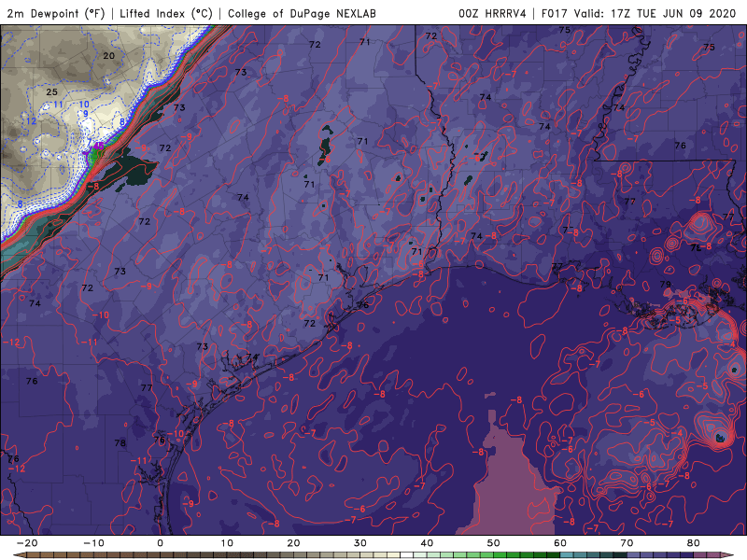747x560 pixels.
Task: Click the "00Z HRRRV4" model run label
Action: 492,13
